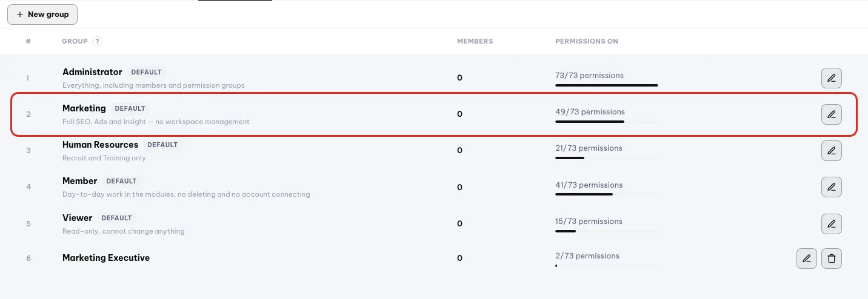Screen dimensions: 868x299
Task: Edit the Administrator group
Action: [832, 77]
